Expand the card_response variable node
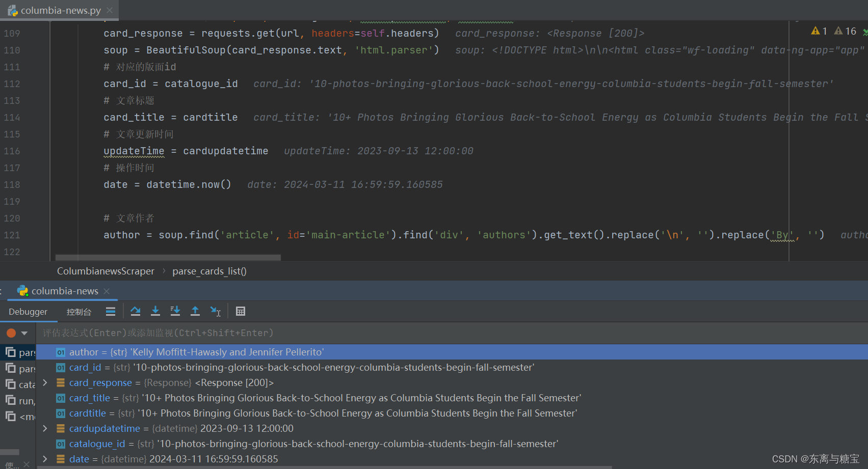Viewport: 868px width, 469px height. (45, 382)
